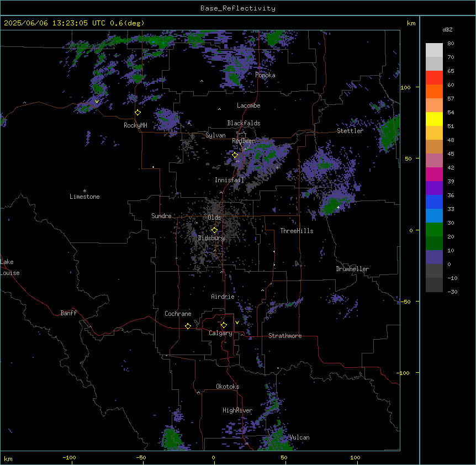Click the yellow diamond marker at Red Deer

pos(235,155)
